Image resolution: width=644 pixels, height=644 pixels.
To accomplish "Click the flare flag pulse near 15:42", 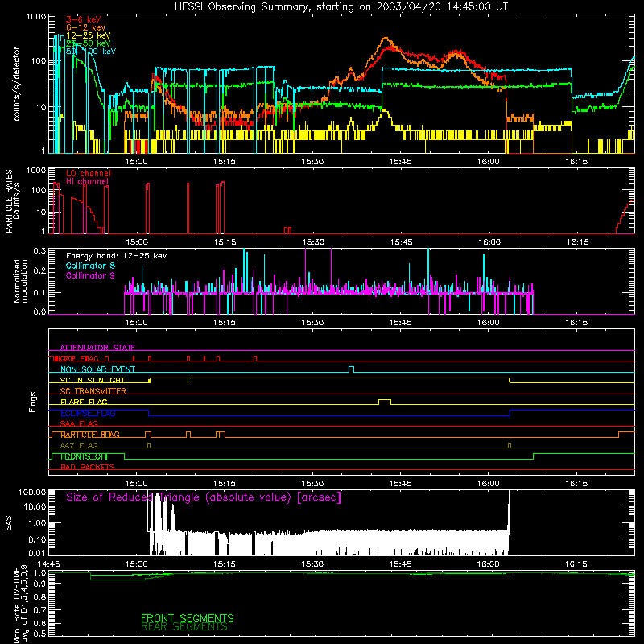I will point(385,402).
